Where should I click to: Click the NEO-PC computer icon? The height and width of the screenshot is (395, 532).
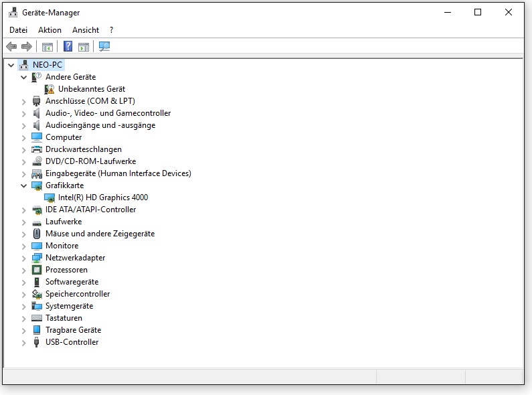24,65
